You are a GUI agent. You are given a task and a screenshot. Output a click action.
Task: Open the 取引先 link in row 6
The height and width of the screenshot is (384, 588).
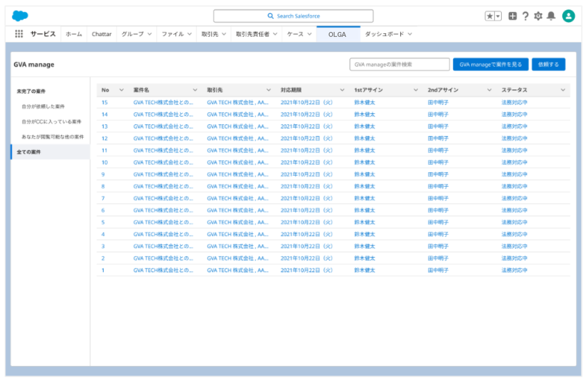(238, 210)
